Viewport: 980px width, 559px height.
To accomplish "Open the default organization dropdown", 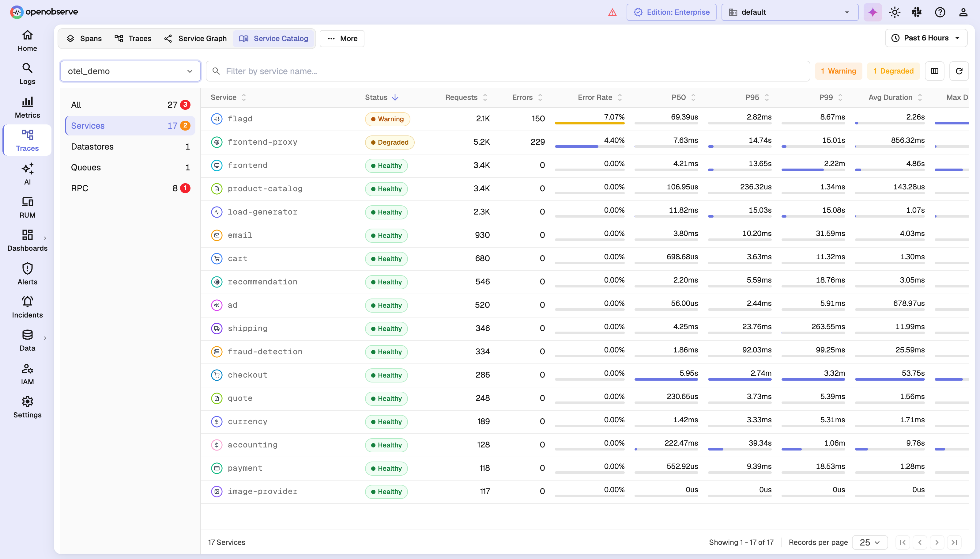I will [790, 12].
